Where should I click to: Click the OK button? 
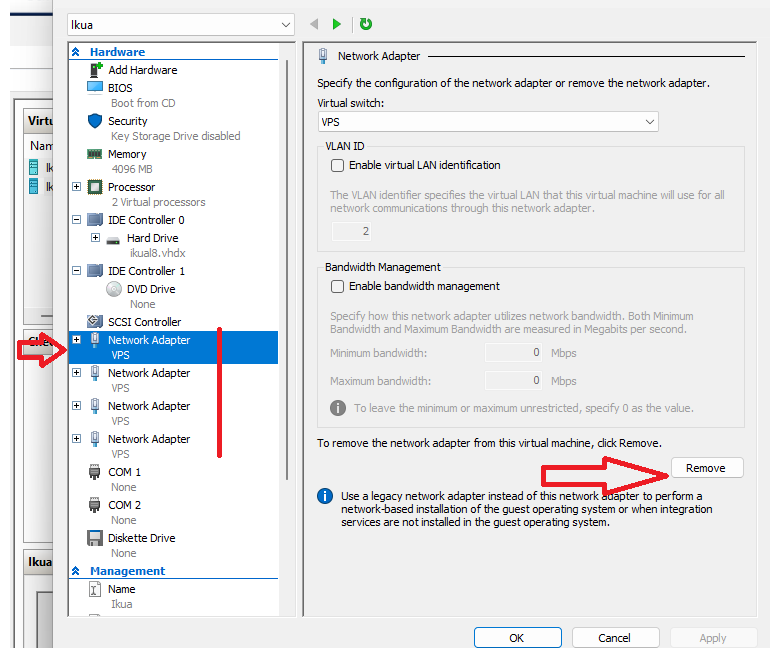[x=518, y=638]
